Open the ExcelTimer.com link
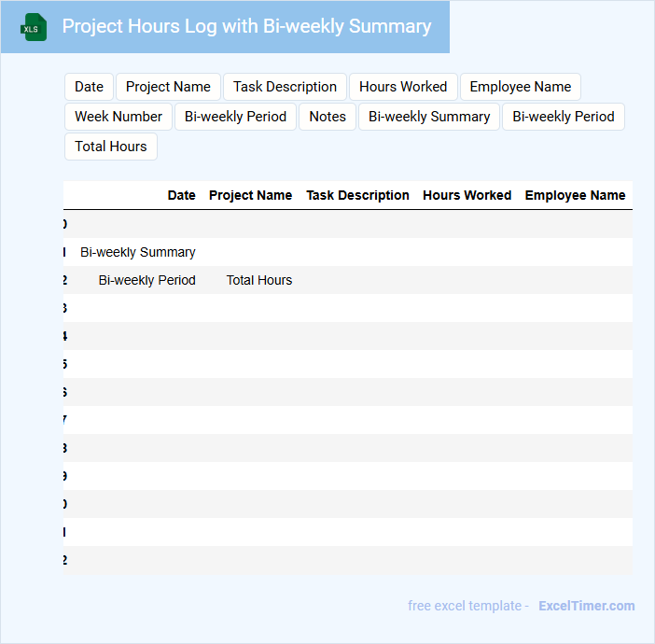 click(587, 606)
